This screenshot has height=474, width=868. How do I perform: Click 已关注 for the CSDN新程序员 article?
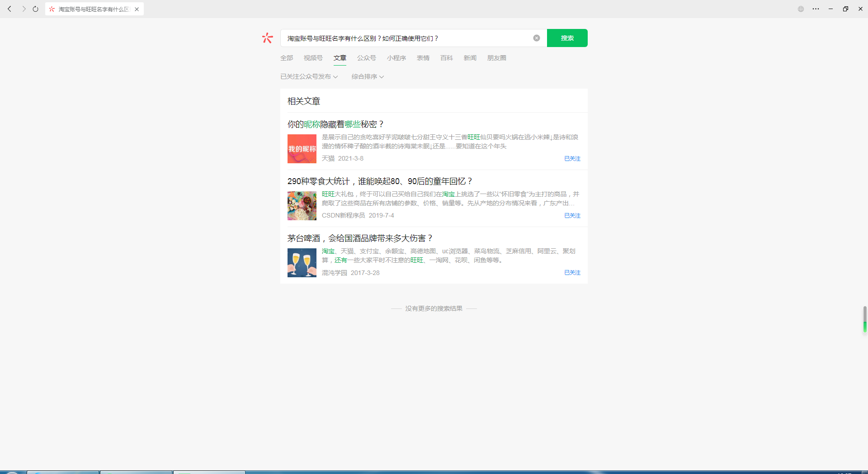pos(572,215)
